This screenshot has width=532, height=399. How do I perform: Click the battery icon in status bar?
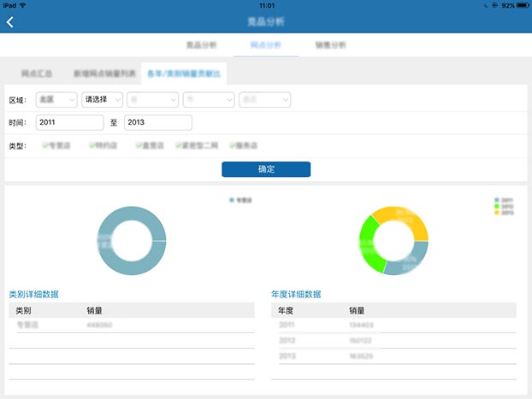point(520,5)
